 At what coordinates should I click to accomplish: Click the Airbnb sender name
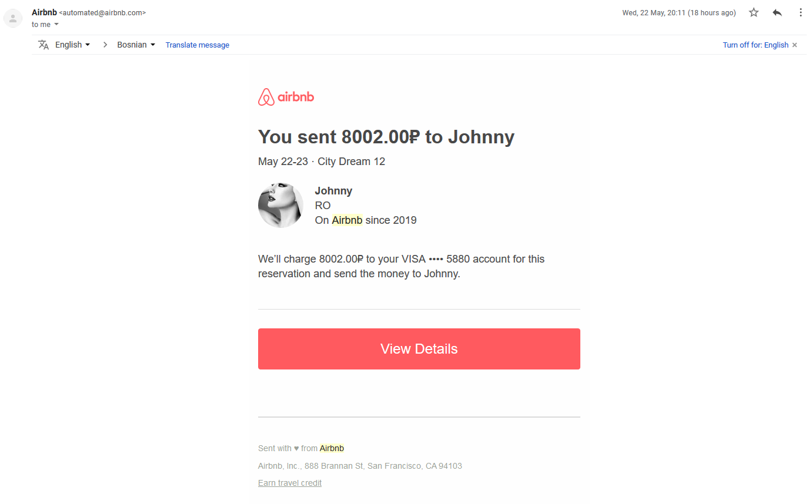(x=44, y=12)
